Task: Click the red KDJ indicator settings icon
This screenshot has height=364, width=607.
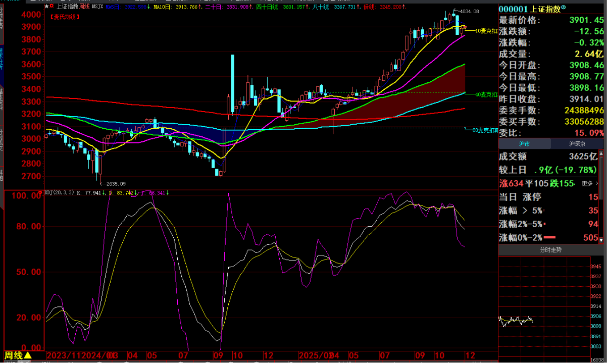Action: 39,192
